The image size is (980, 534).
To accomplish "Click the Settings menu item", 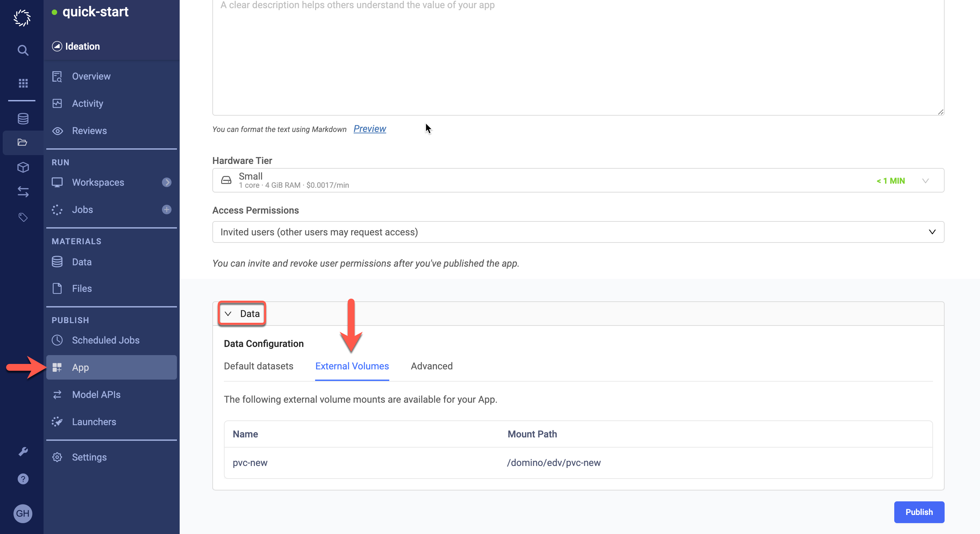I will point(89,456).
